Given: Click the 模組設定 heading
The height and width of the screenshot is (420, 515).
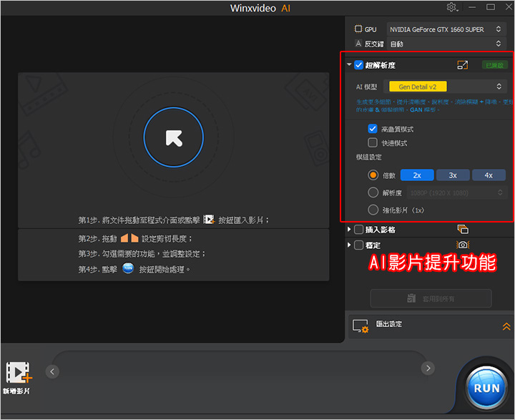Looking at the screenshot, I should coord(369,157).
